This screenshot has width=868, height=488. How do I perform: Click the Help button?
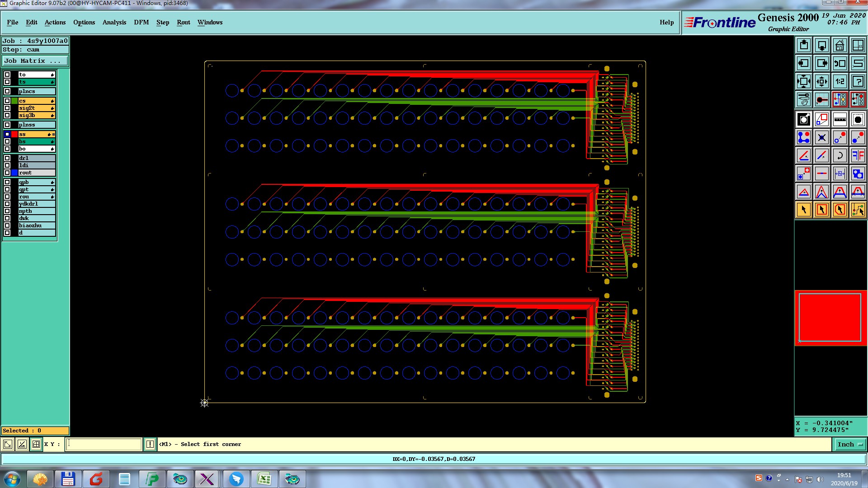click(666, 22)
